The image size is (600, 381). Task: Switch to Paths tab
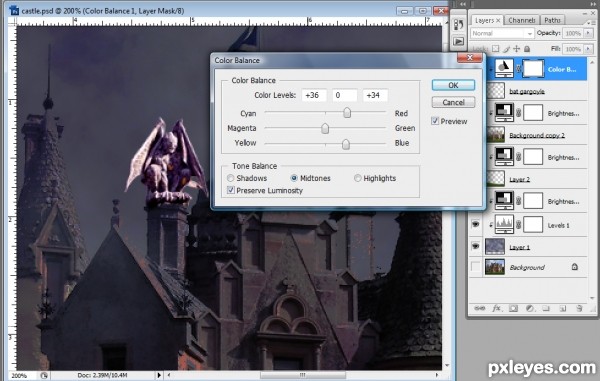pos(552,20)
